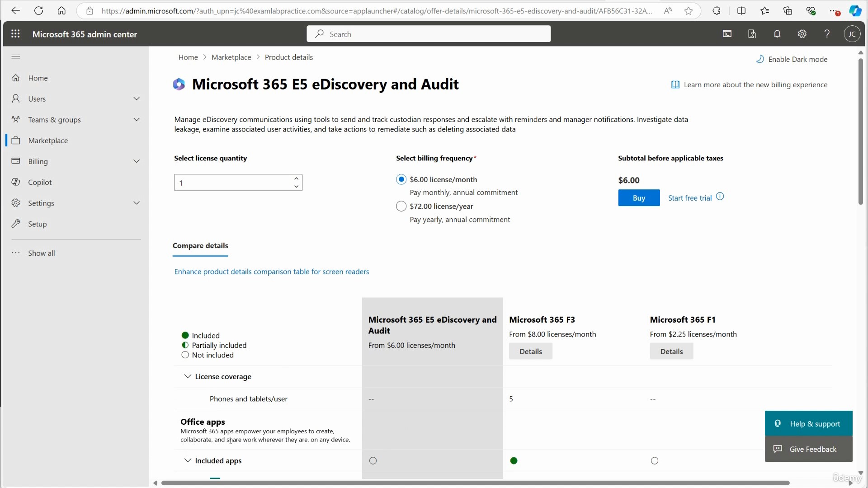Screen dimensions: 868x488
Task: Focus the admin center Search box
Action: 429,34
